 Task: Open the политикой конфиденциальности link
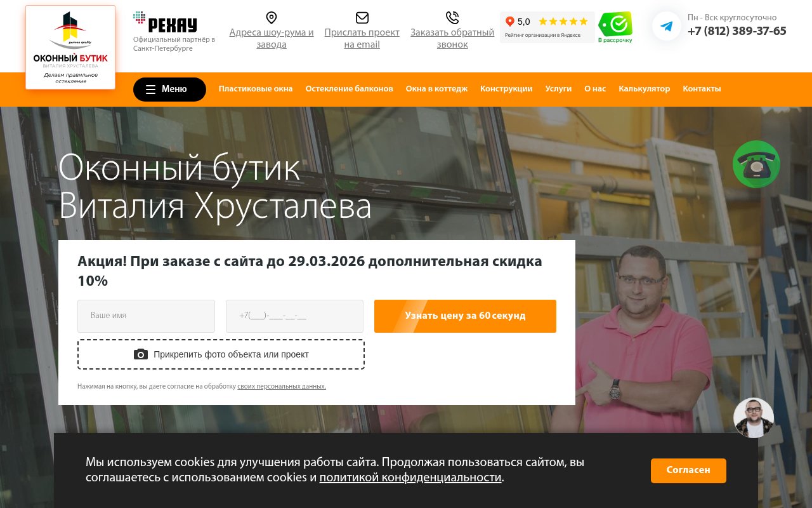(x=410, y=478)
